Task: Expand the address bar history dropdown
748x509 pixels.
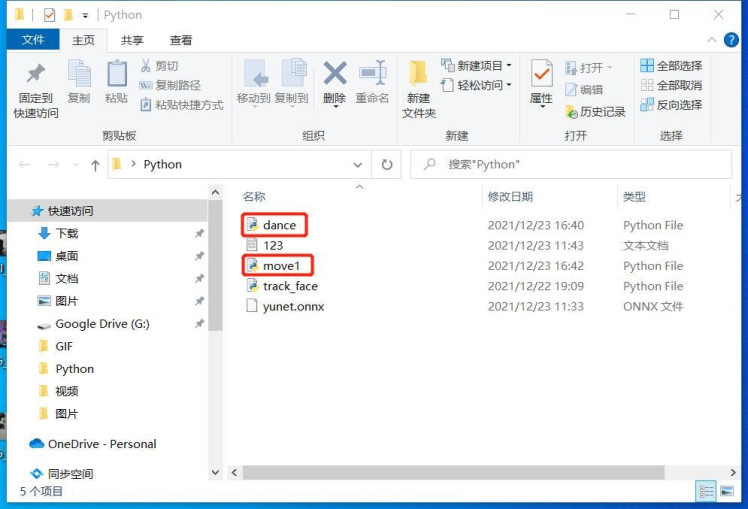Action: 357,165
